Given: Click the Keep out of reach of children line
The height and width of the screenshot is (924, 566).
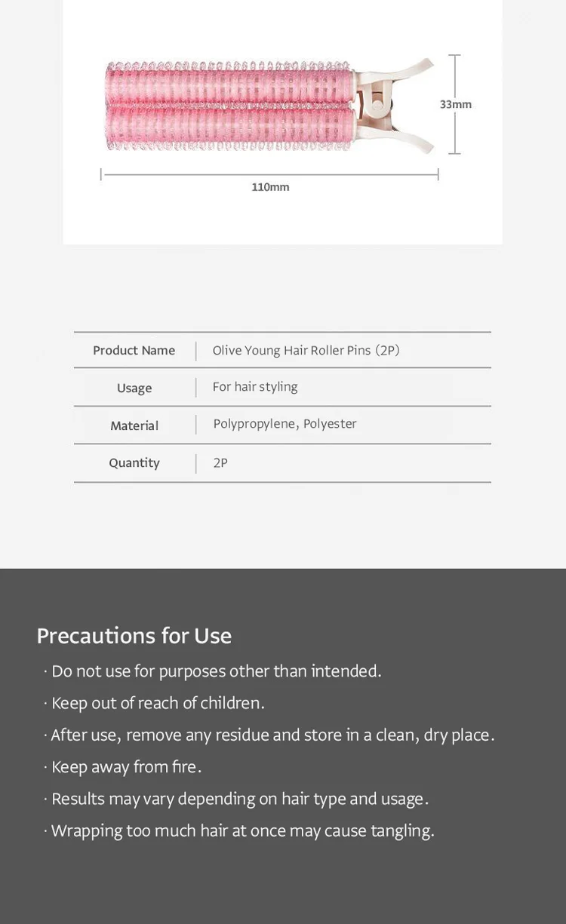Looking at the screenshot, I should coord(154,703).
